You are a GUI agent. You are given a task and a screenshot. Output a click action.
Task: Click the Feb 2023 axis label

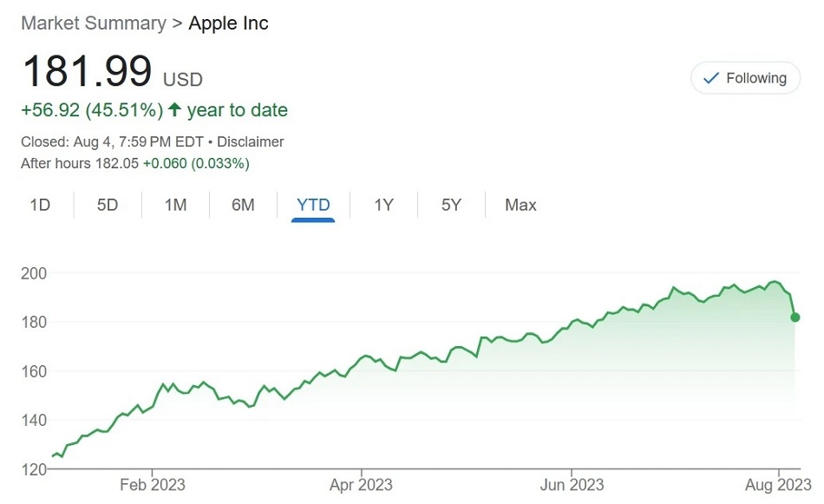(153, 485)
